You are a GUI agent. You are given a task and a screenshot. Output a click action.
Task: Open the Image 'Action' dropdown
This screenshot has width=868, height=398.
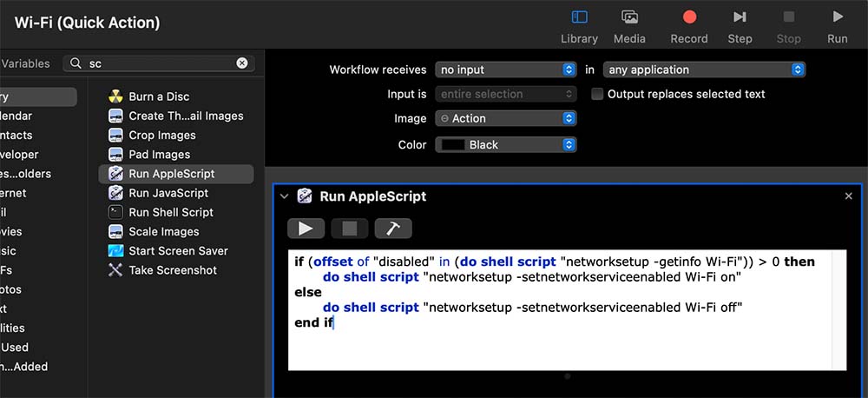point(506,119)
